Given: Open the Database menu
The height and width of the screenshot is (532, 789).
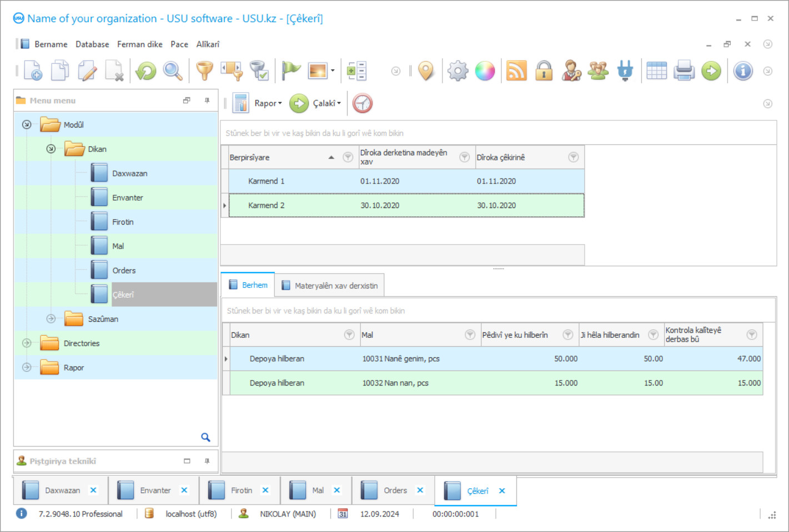Looking at the screenshot, I should pos(92,44).
